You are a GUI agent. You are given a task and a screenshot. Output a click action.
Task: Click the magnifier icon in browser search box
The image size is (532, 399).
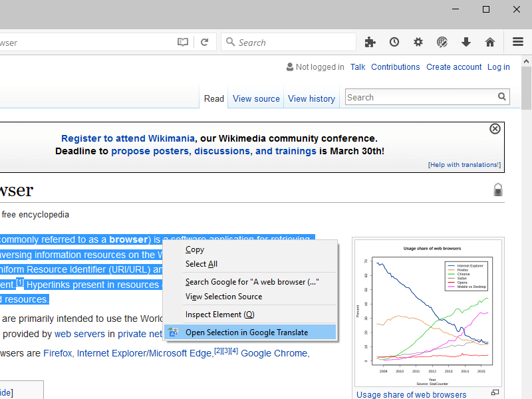(x=230, y=42)
